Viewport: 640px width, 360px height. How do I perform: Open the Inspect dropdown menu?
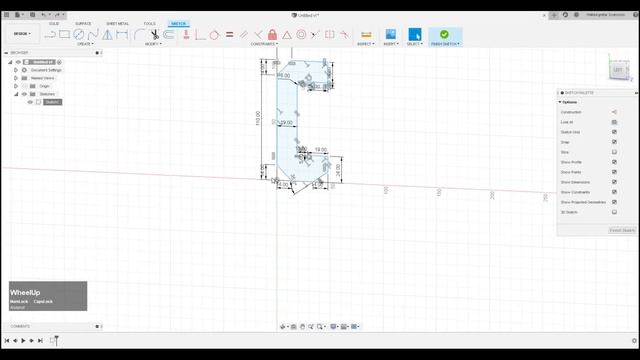[x=366, y=44]
